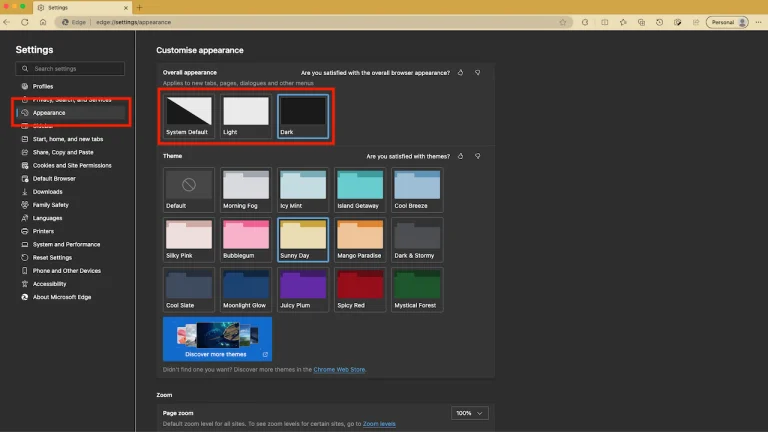Select the Mango Paradise theme
The image size is (768, 432).
[x=360, y=240]
